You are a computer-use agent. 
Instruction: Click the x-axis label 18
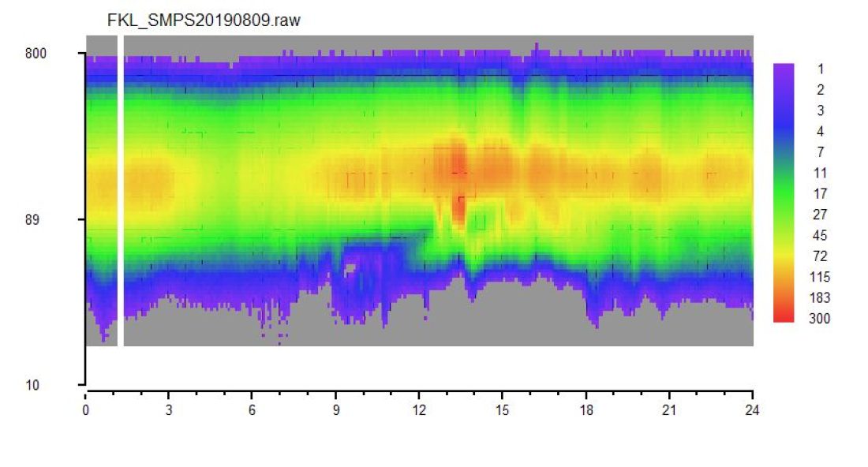[x=586, y=410]
